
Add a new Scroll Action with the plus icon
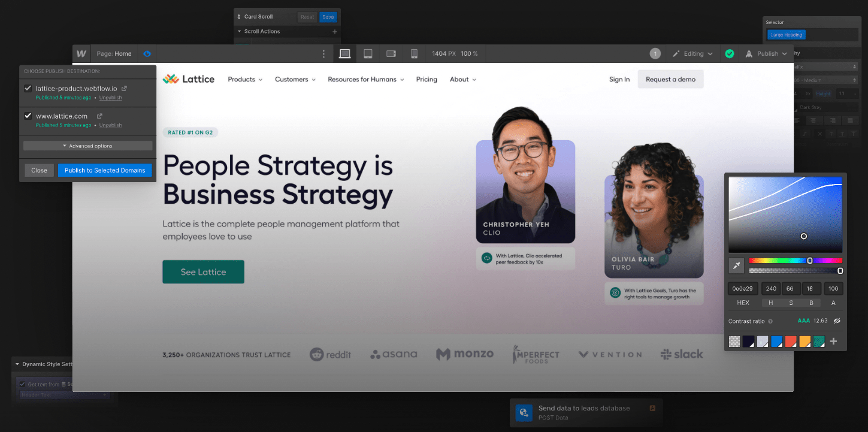[x=334, y=31]
